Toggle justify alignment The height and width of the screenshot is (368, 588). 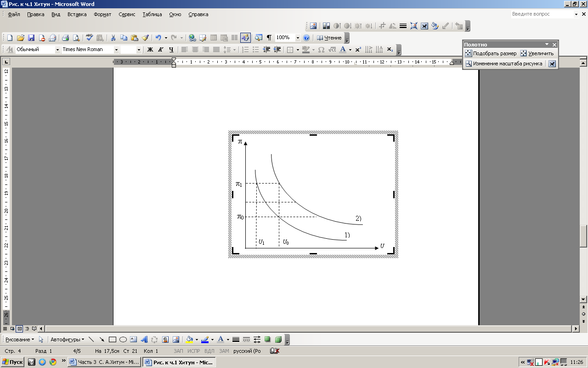click(216, 49)
